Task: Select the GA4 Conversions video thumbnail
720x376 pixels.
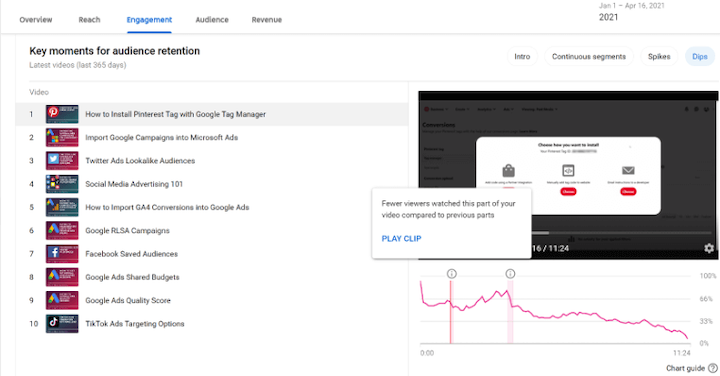Action: 62,207
